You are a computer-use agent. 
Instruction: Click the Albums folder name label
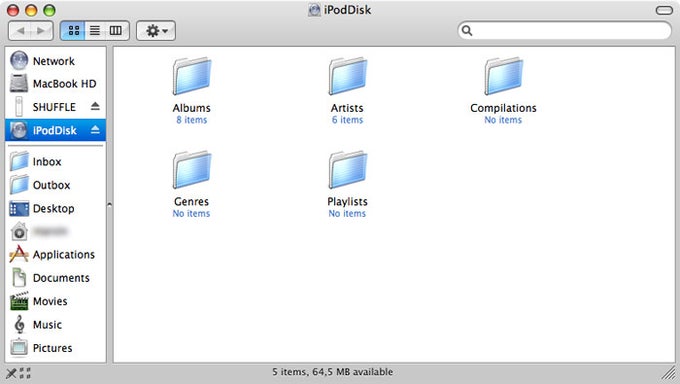192,108
